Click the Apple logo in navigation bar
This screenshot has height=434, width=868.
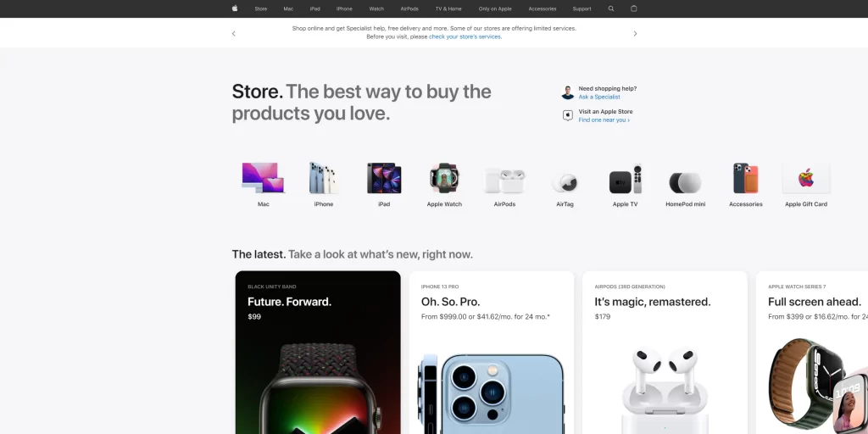coord(235,8)
